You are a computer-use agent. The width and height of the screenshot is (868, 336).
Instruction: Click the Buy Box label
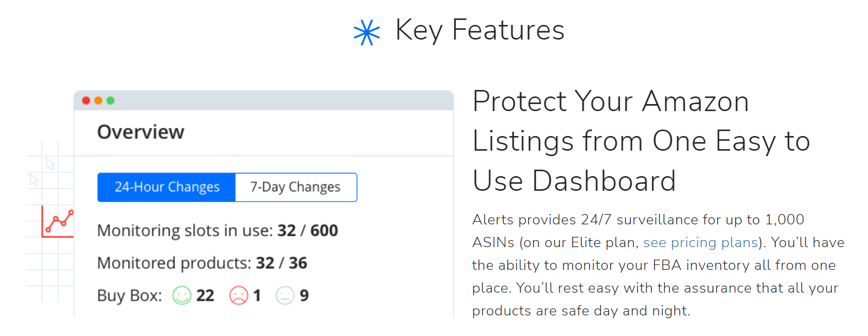tap(129, 296)
